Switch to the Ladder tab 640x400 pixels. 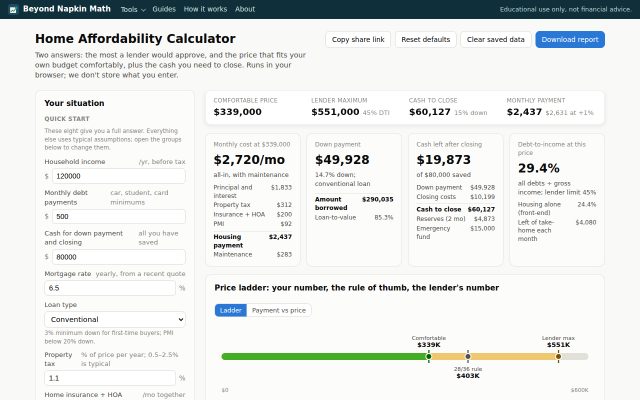pos(231,310)
